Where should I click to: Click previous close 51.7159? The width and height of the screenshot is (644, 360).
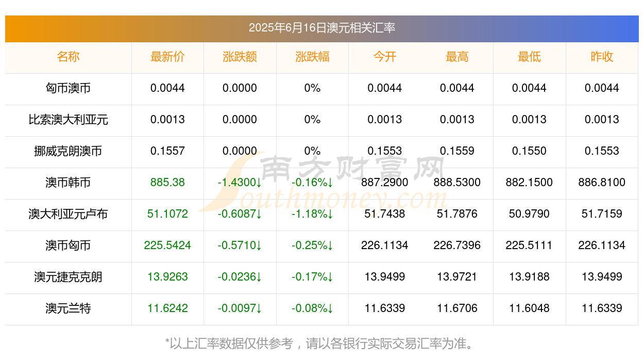602,214
